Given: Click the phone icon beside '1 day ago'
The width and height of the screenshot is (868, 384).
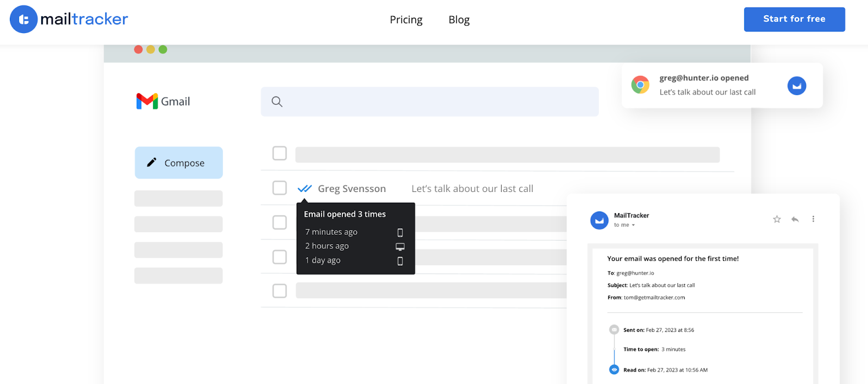Looking at the screenshot, I should click(400, 261).
